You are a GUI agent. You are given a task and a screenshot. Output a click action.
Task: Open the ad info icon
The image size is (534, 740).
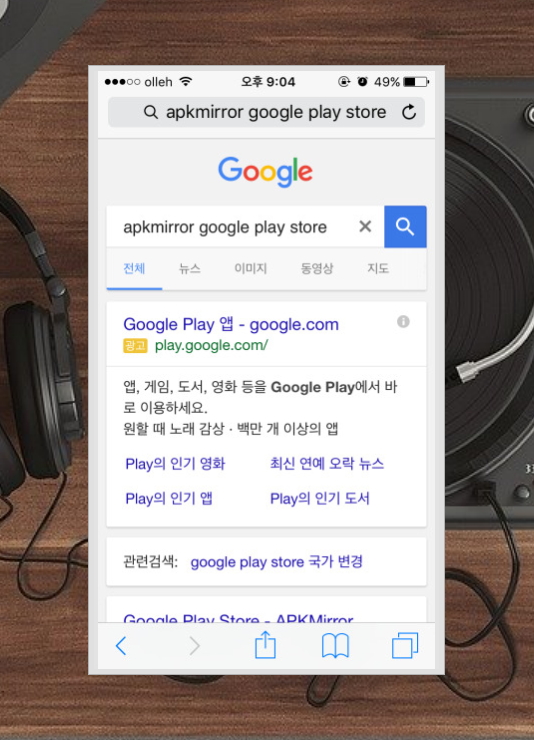click(x=403, y=321)
